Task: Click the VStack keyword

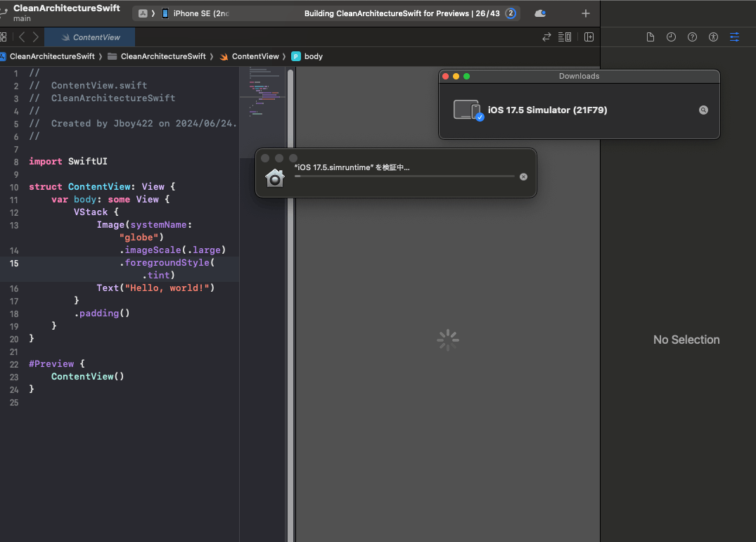Action: (x=91, y=212)
